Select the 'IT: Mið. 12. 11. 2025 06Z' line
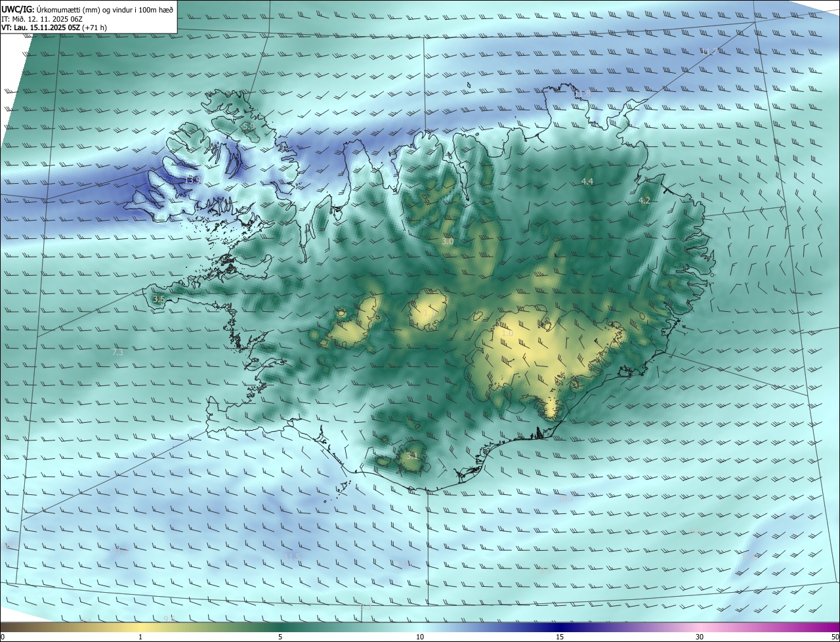 [43, 18]
